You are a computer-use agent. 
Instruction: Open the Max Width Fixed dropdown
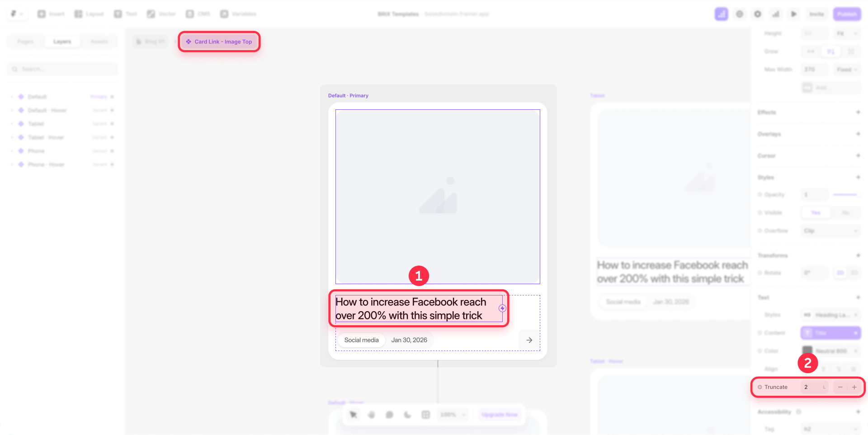click(847, 70)
